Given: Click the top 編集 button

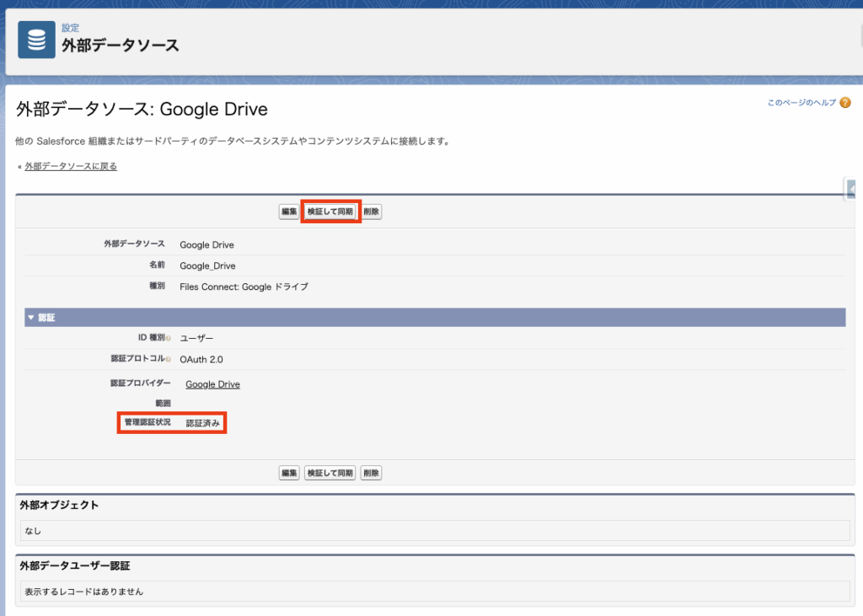Looking at the screenshot, I should click(x=289, y=212).
